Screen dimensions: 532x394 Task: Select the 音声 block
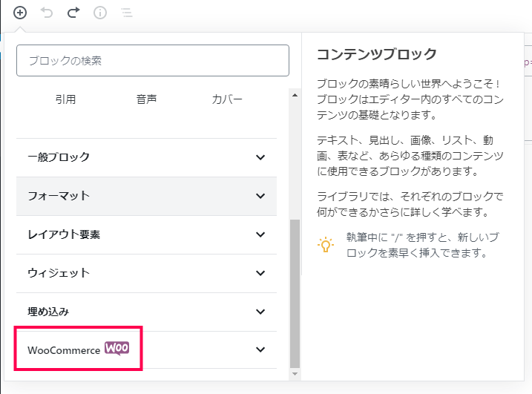146,99
